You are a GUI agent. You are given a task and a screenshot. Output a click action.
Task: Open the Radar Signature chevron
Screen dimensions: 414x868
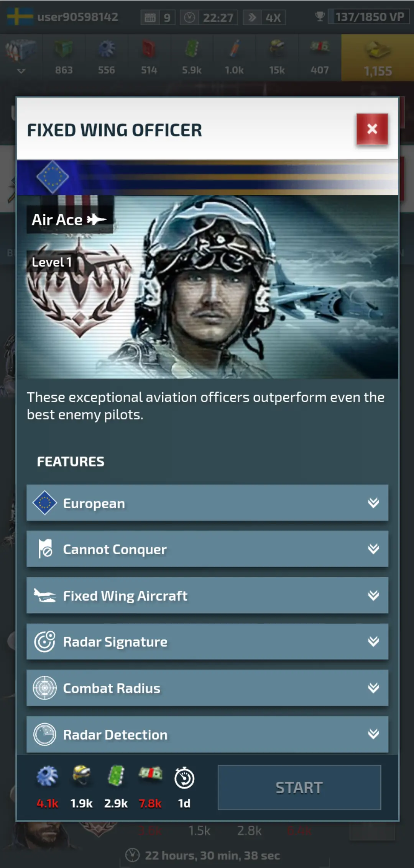point(373,641)
